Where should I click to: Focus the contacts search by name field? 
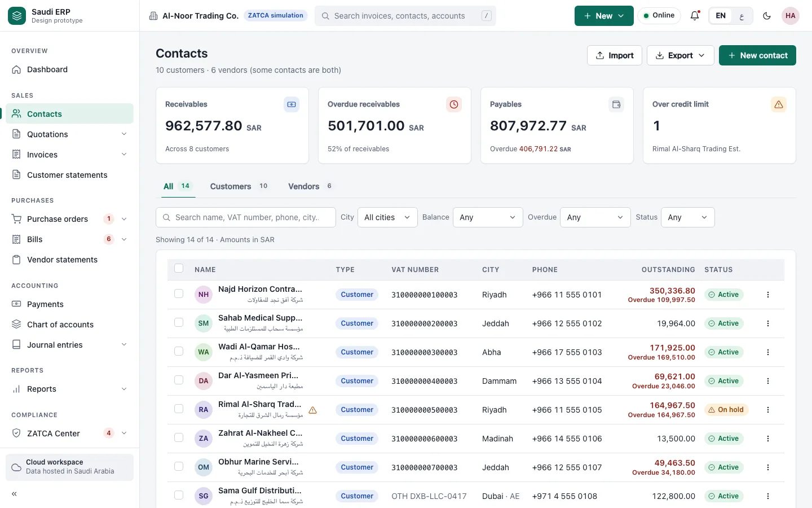point(246,217)
